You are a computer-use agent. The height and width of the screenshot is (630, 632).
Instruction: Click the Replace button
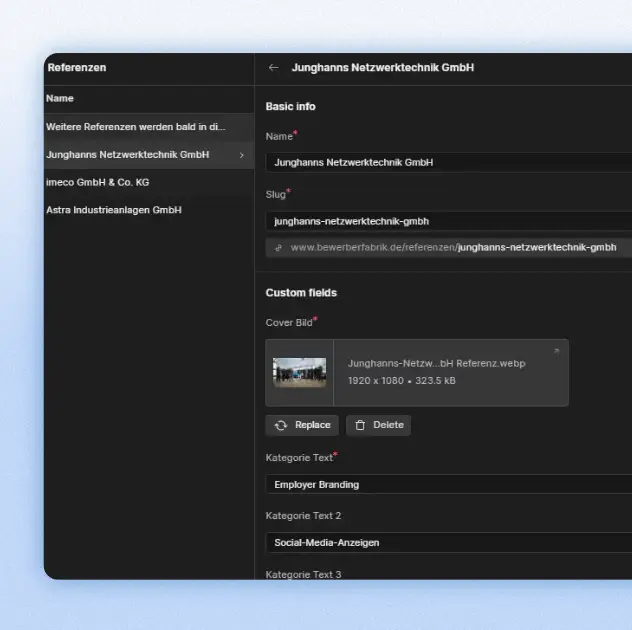[x=302, y=425]
